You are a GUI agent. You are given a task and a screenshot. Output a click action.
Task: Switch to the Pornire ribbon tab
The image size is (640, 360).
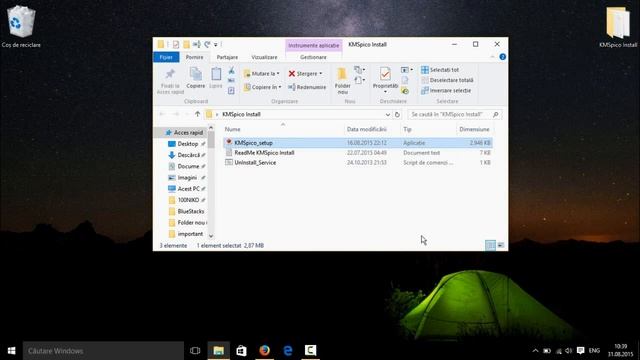click(x=194, y=57)
